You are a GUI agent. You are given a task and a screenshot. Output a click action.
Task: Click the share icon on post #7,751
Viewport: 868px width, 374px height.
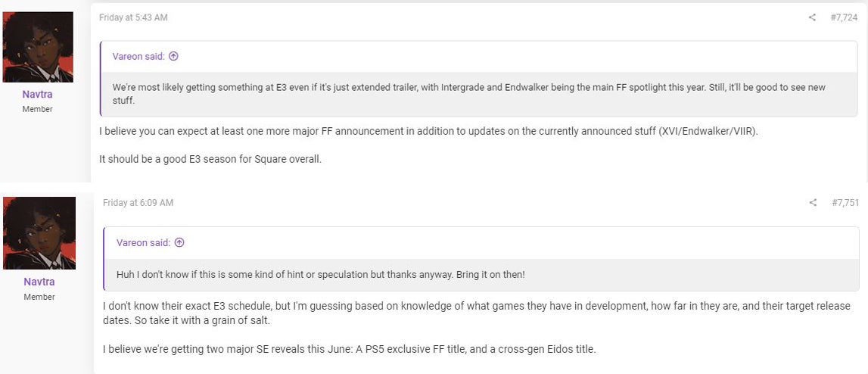(x=813, y=203)
